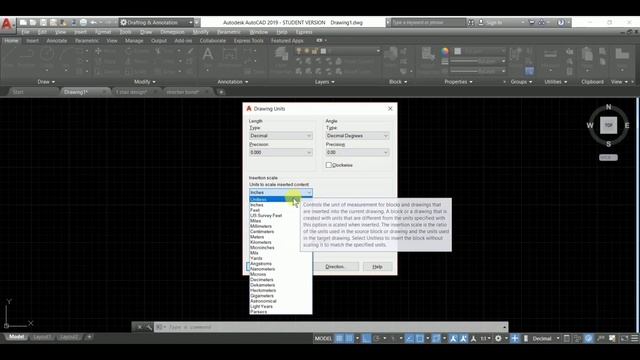Click the New drawing icon in quick access toolbar

click(23, 22)
